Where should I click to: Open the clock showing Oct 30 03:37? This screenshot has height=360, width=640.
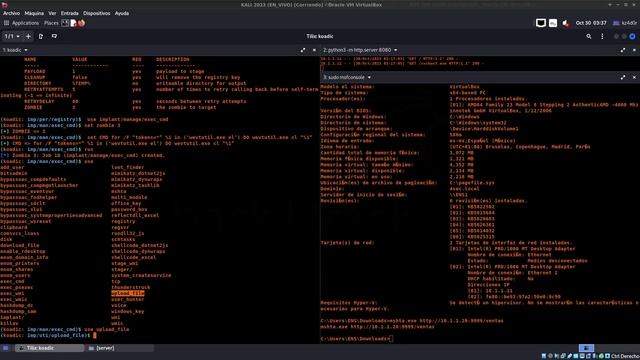[x=591, y=23]
